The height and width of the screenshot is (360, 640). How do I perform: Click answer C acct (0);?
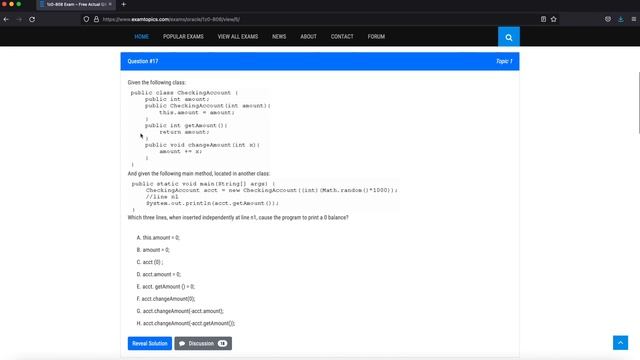pyautogui.click(x=150, y=262)
